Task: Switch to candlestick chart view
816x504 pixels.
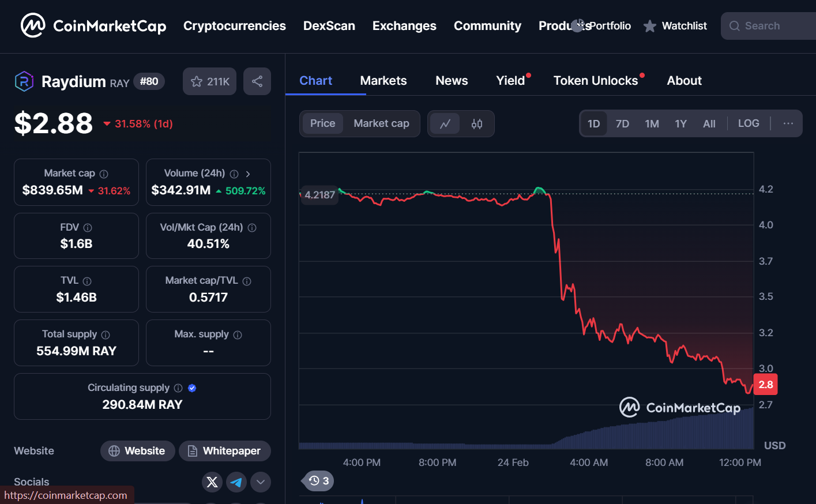Action: (x=477, y=124)
